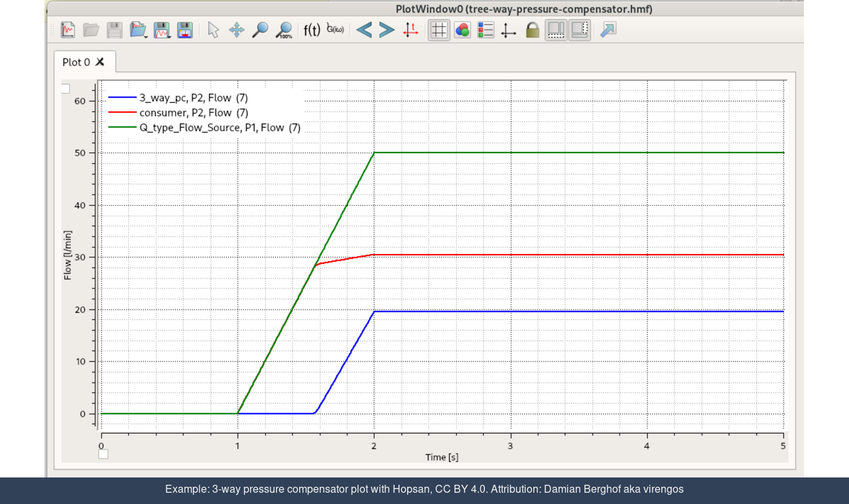Click the new plot document icon
The width and height of the screenshot is (849, 504).
pos(68,30)
